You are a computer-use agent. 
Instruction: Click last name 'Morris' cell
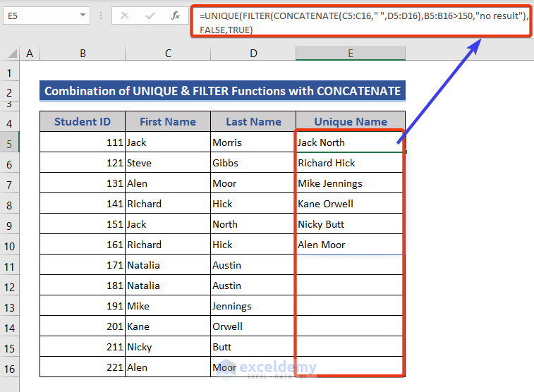(253, 142)
